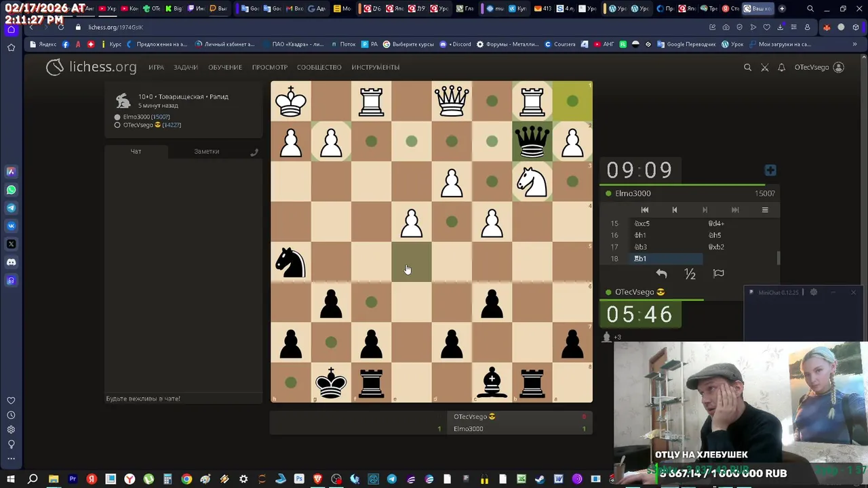Open the lichess search icon
The width and height of the screenshot is (868, 488).
(x=747, y=67)
